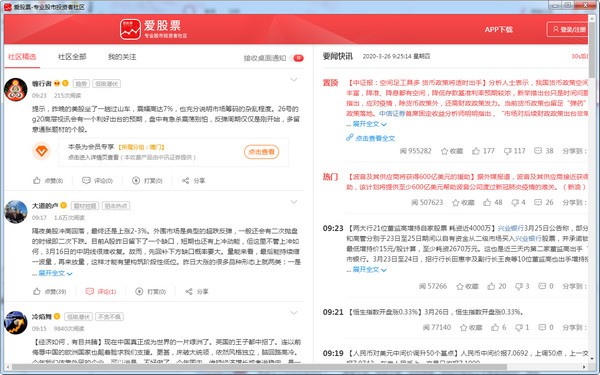Expand full text of the pinned 中证报 news
The image size is (600, 375).
pyautogui.click(x=369, y=124)
